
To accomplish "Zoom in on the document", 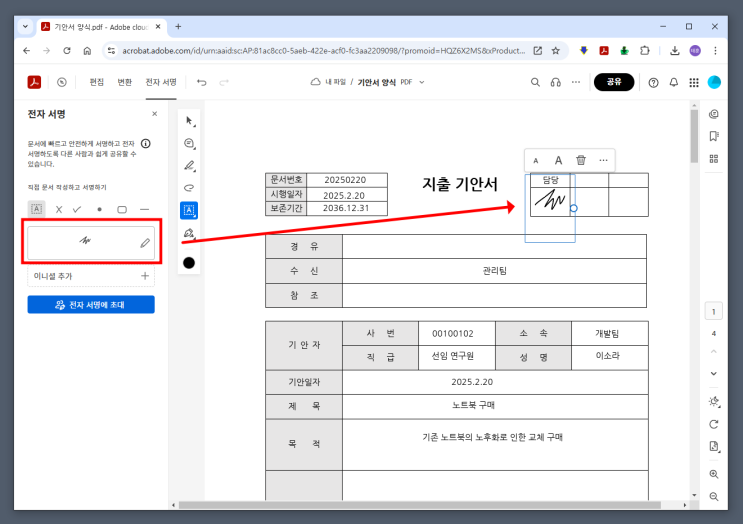I will pyautogui.click(x=714, y=474).
